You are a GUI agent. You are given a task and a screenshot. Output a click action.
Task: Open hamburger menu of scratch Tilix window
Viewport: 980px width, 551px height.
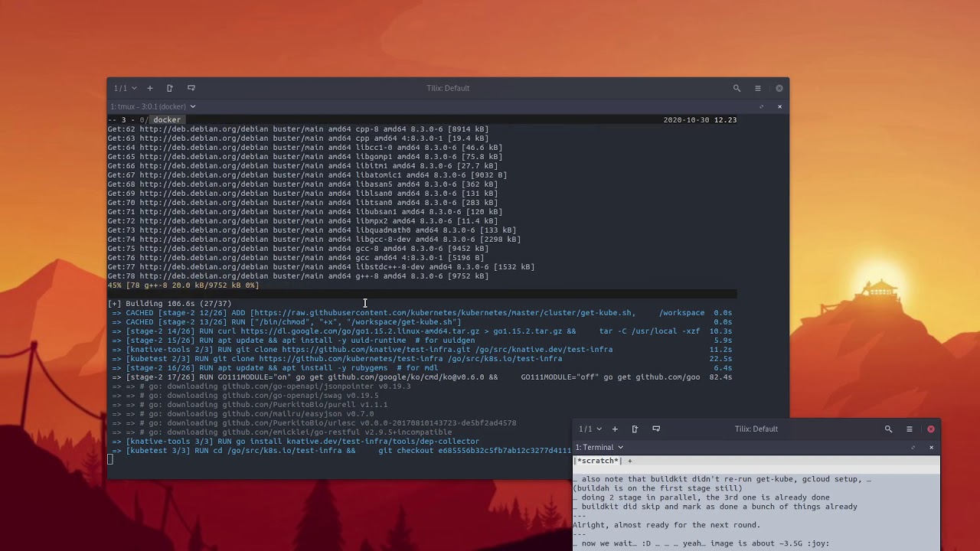[910, 429]
